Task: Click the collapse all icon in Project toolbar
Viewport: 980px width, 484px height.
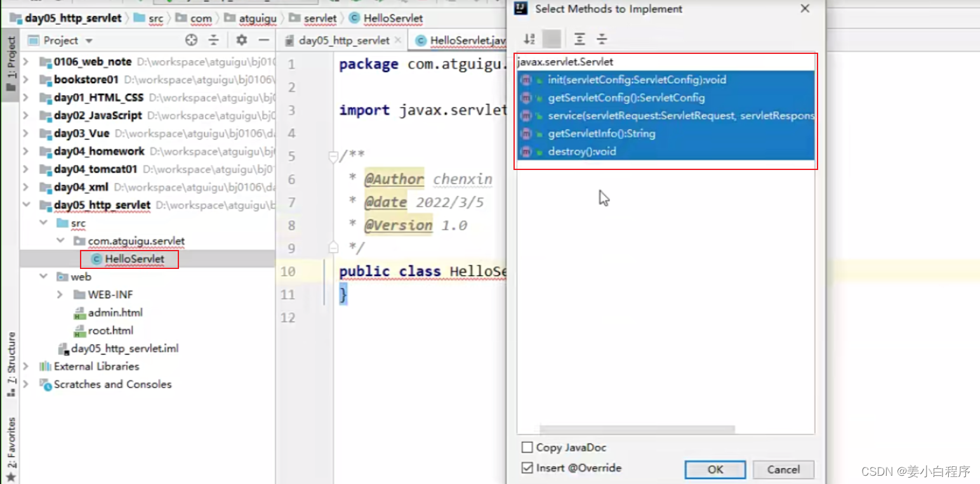Action: pyautogui.click(x=213, y=39)
